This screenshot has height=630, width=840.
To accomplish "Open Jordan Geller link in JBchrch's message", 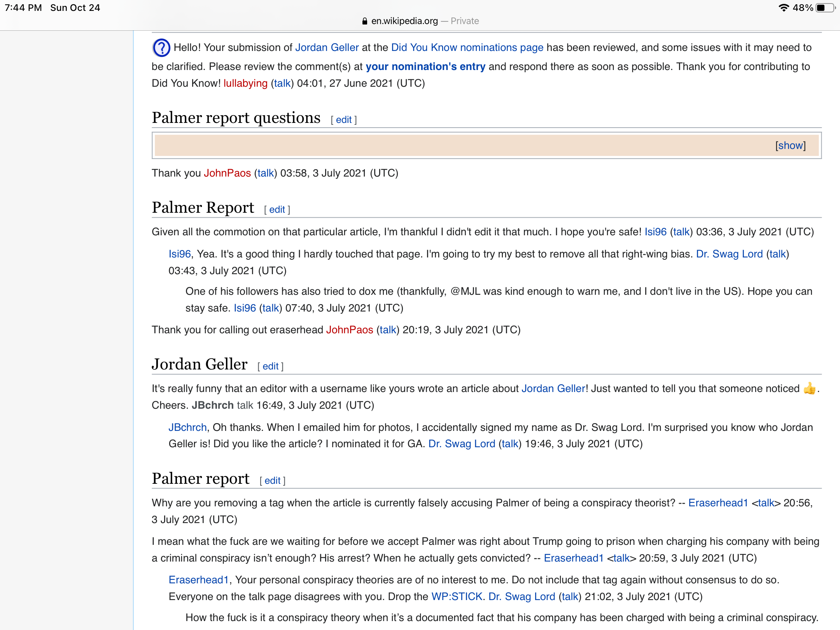I will tap(553, 388).
